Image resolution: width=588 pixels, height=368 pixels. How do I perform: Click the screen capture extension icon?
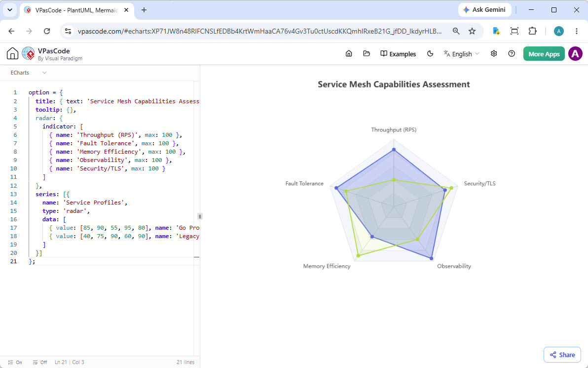514,31
